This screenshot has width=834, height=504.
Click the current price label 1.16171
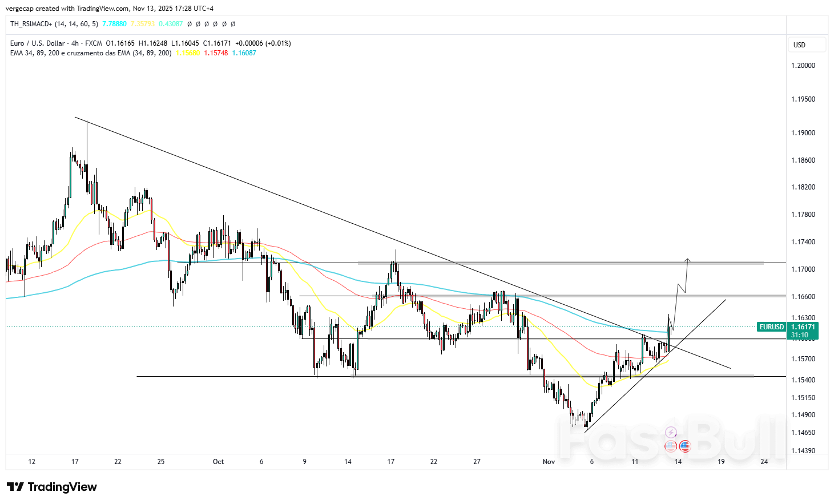[x=803, y=327]
